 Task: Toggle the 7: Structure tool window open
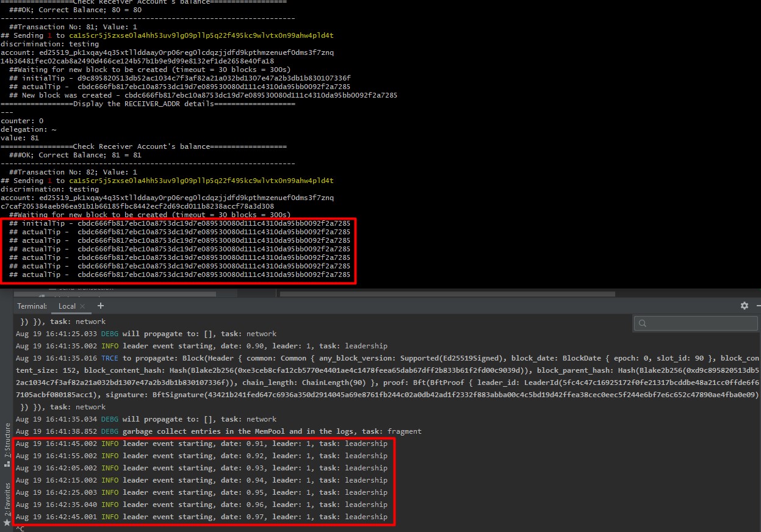tap(7, 438)
